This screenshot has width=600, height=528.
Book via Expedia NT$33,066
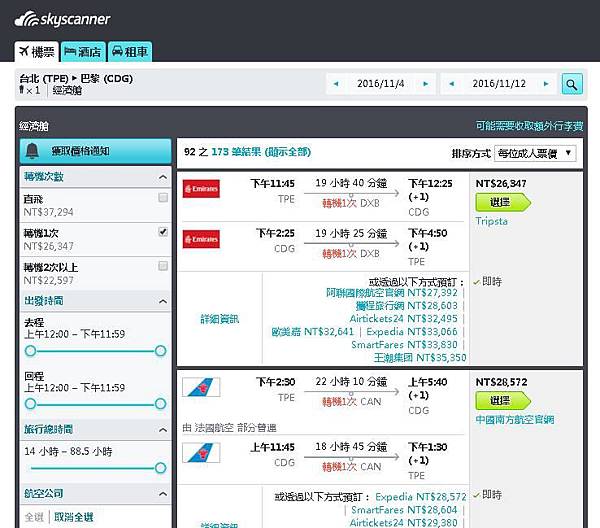click(x=412, y=332)
